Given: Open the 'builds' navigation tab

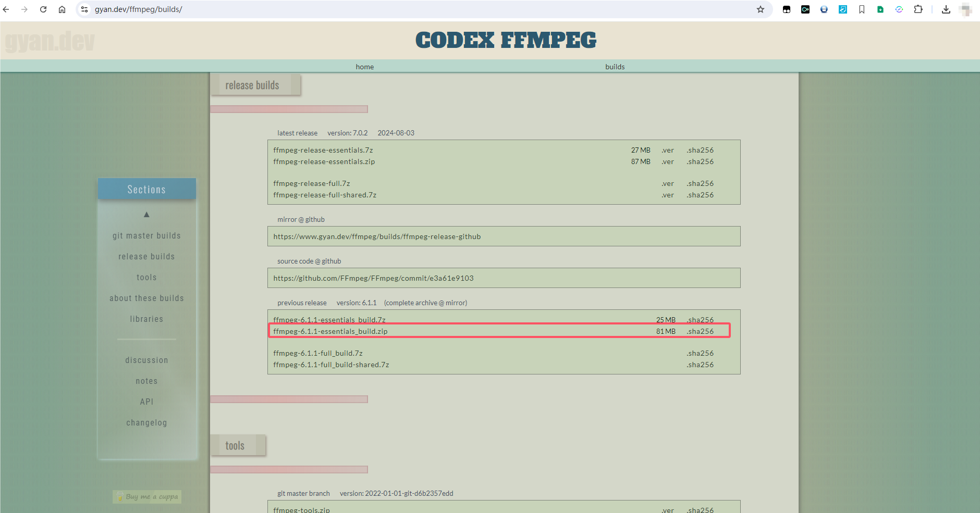Looking at the screenshot, I should pyautogui.click(x=615, y=67).
